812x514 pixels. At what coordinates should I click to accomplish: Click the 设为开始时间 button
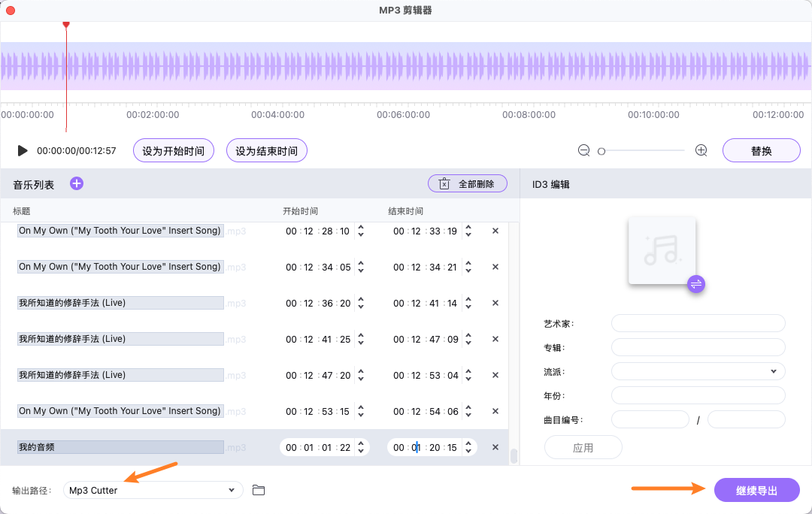pyautogui.click(x=173, y=150)
